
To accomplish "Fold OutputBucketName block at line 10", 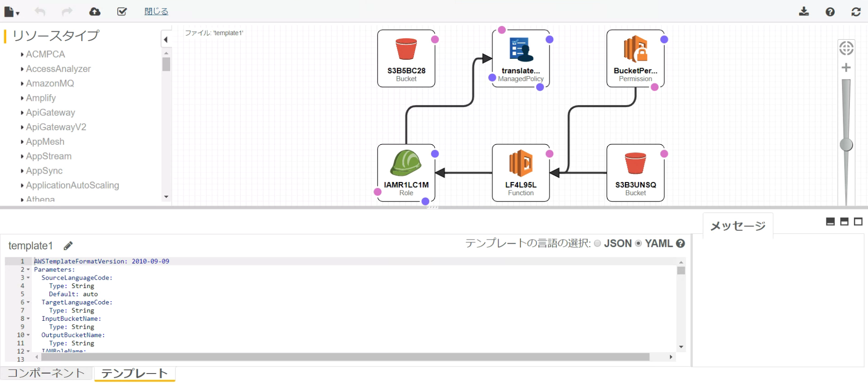I will 28,335.
